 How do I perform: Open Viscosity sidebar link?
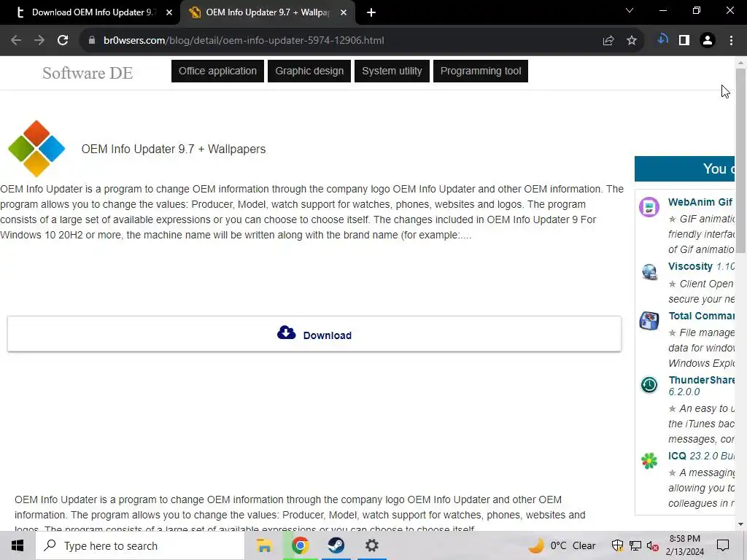tap(690, 266)
